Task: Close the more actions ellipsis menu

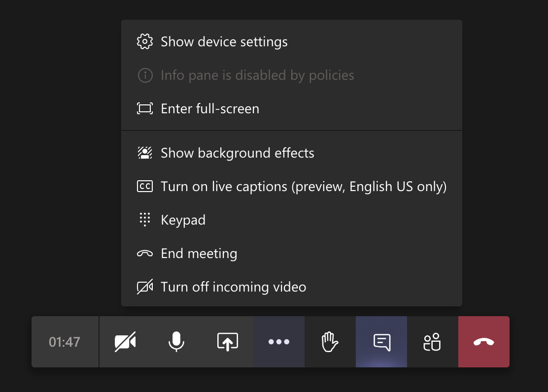Action: click(279, 342)
